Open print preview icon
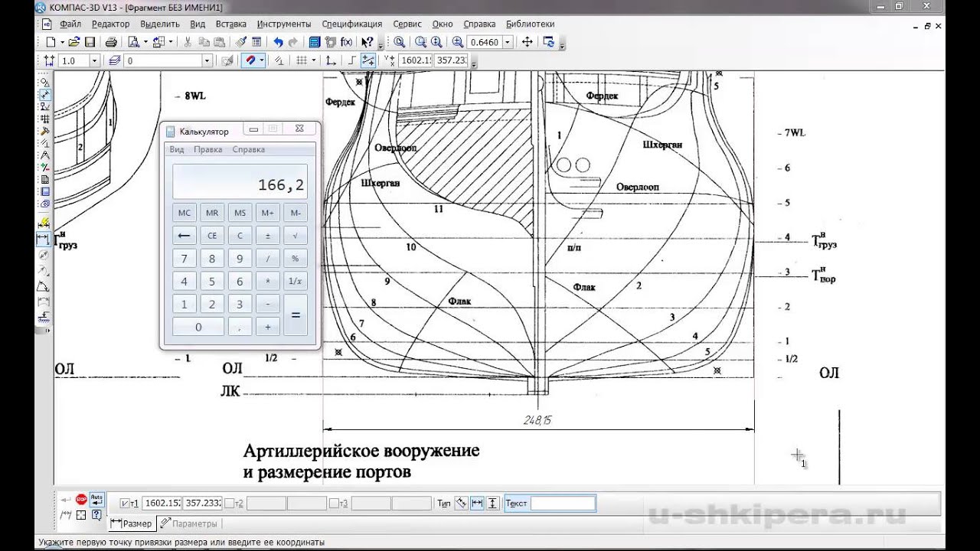This screenshot has height=551, width=980. click(133, 42)
